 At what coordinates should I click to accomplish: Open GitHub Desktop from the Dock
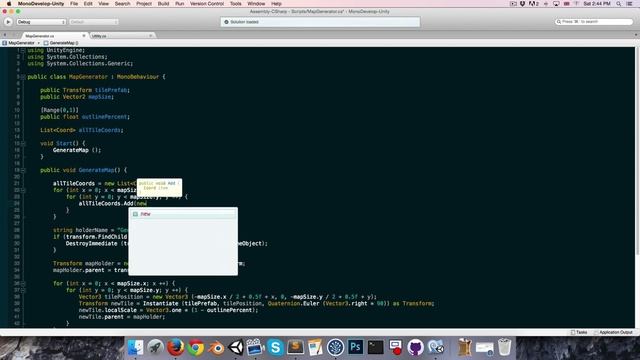[415, 347]
